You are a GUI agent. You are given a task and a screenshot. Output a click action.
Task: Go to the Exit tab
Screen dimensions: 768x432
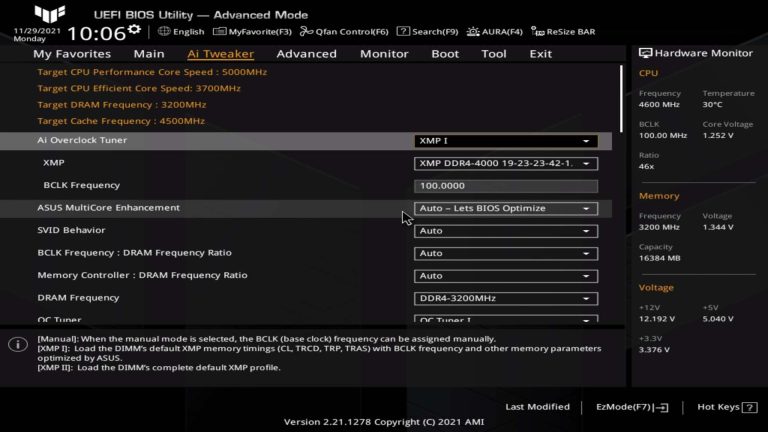(541, 54)
